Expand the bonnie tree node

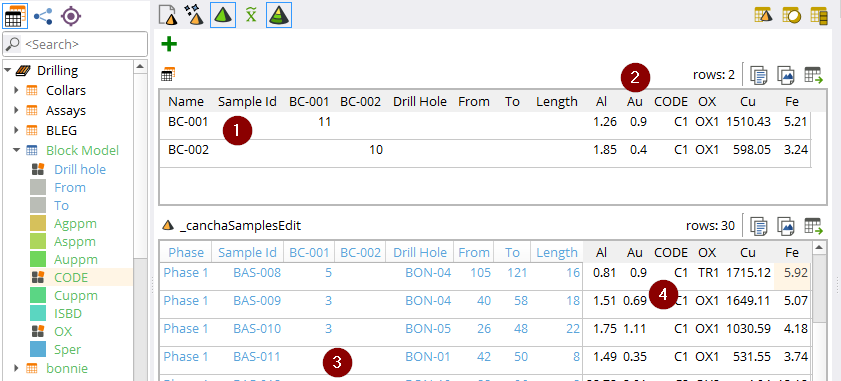[x=16, y=368]
